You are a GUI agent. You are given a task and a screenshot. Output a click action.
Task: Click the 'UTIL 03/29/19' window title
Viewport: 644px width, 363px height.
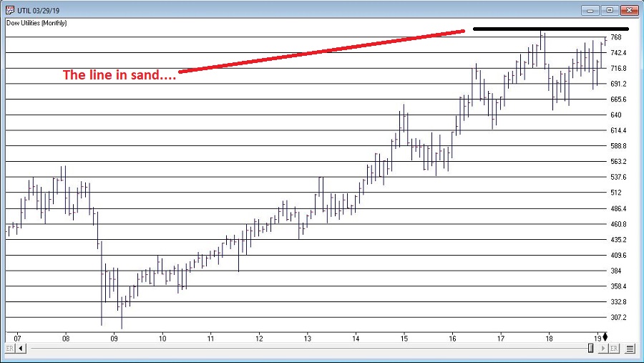38,11
